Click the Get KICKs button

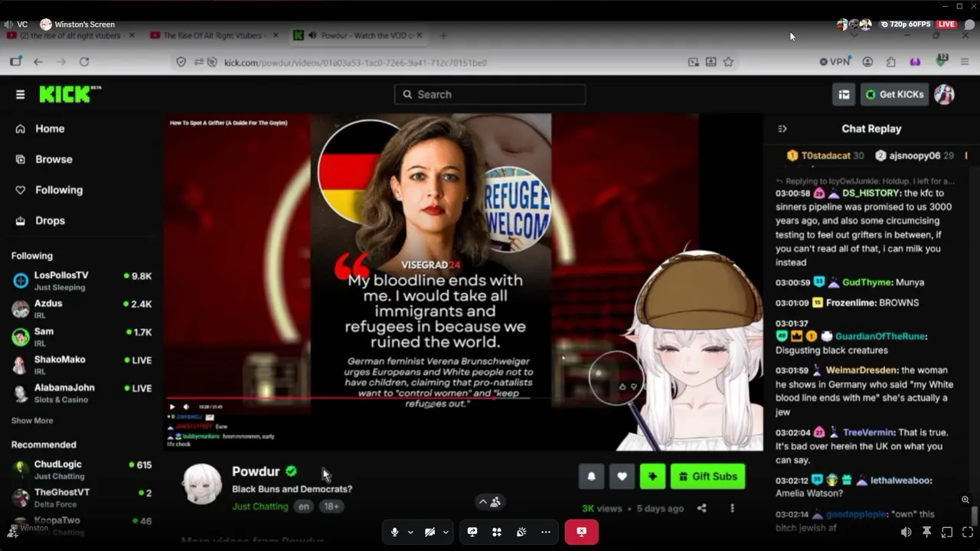click(894, 94)
